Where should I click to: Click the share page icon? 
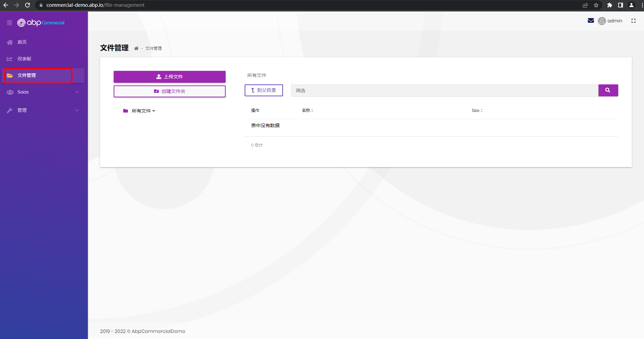[x=585, y=5]
